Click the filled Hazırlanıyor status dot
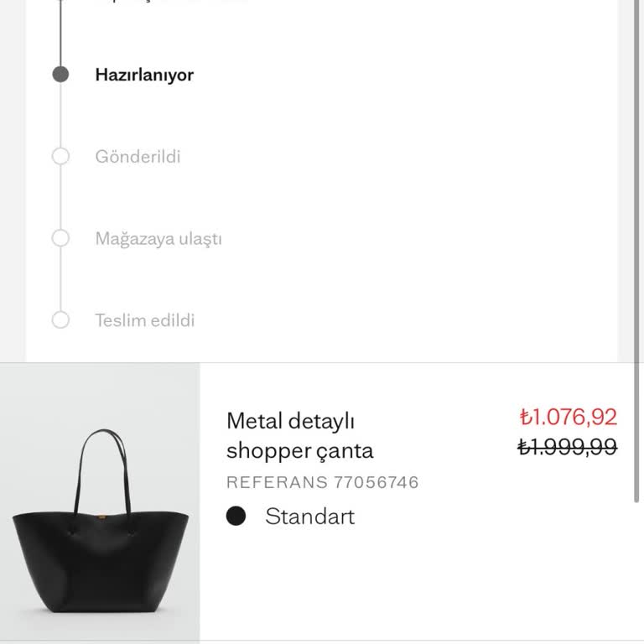The width and height of the screenshot is (644, 644). [x=60, y=75]
